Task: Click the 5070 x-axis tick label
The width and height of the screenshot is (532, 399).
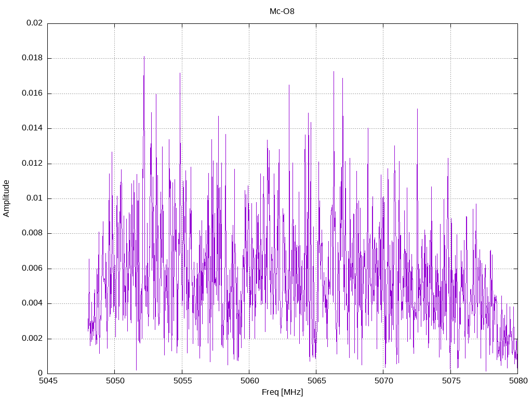Action: 384,381
